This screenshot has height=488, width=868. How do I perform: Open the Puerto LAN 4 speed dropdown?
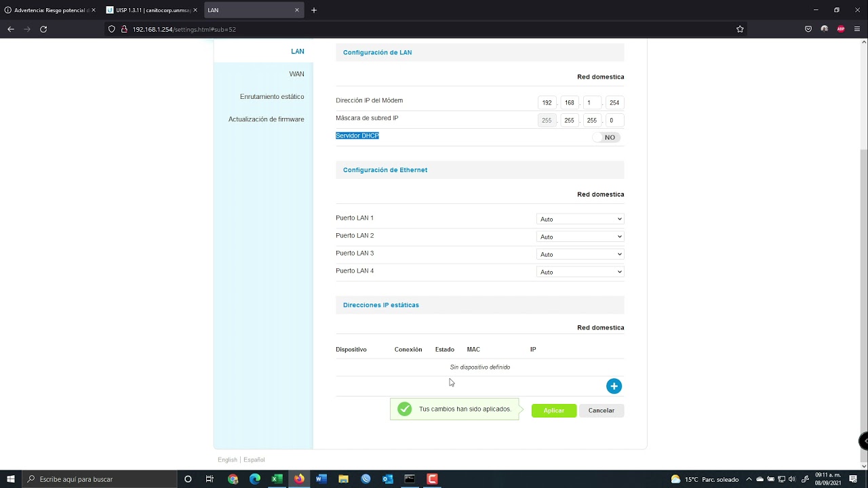[580, 272]
